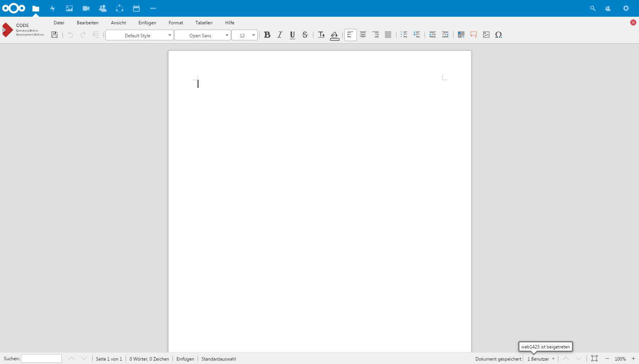The height and width of the screenshot is (364, 639).
Task: Open the Nextcloud Files app icon
Action: tap(36, 8)
